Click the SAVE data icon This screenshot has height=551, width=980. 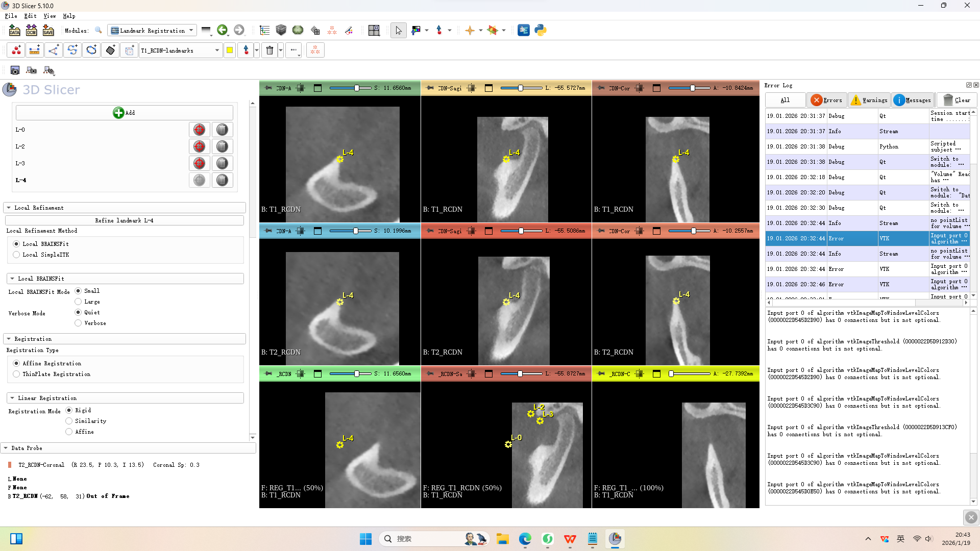tap(48, 31)
